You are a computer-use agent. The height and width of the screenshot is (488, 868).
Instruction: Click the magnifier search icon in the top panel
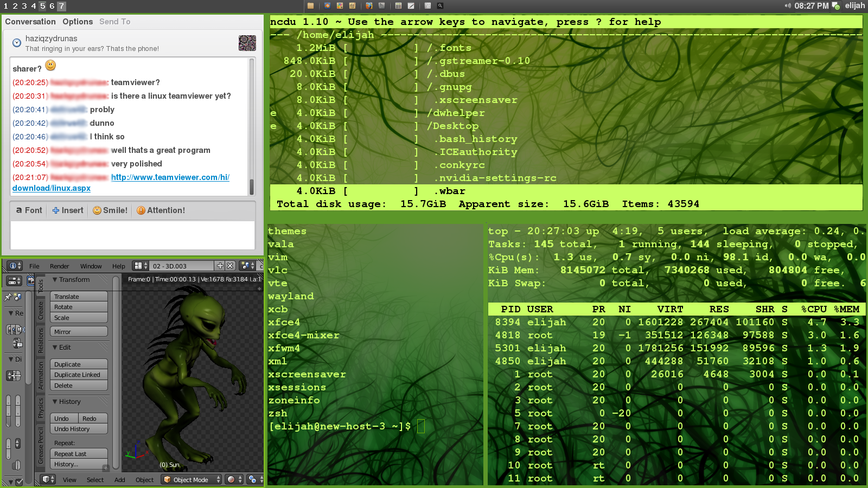point(440,6)
